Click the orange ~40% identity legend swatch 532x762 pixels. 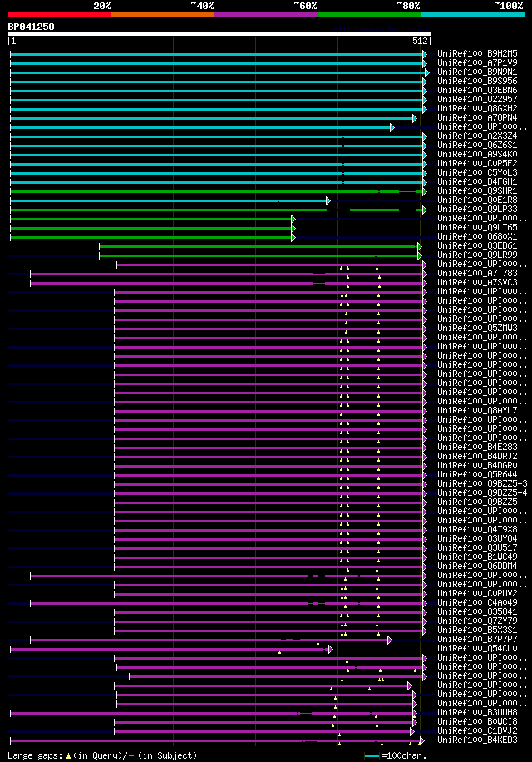[163, 15]
